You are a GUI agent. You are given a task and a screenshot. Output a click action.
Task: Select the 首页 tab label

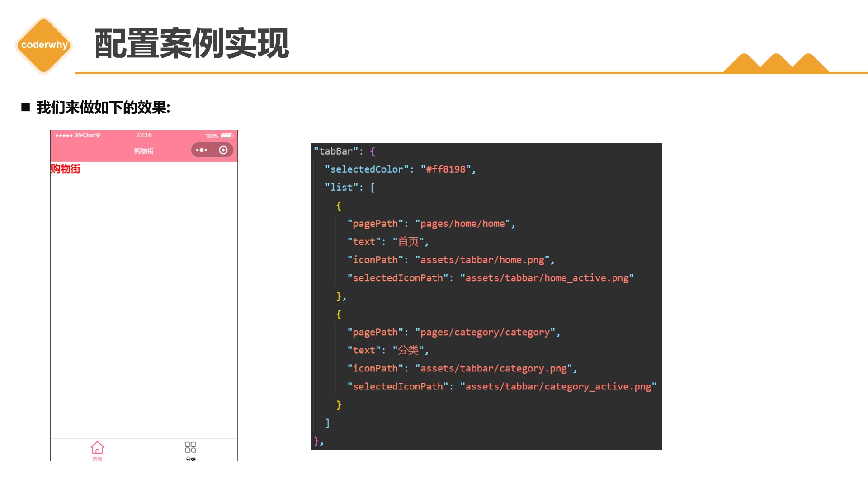point(97,459)
